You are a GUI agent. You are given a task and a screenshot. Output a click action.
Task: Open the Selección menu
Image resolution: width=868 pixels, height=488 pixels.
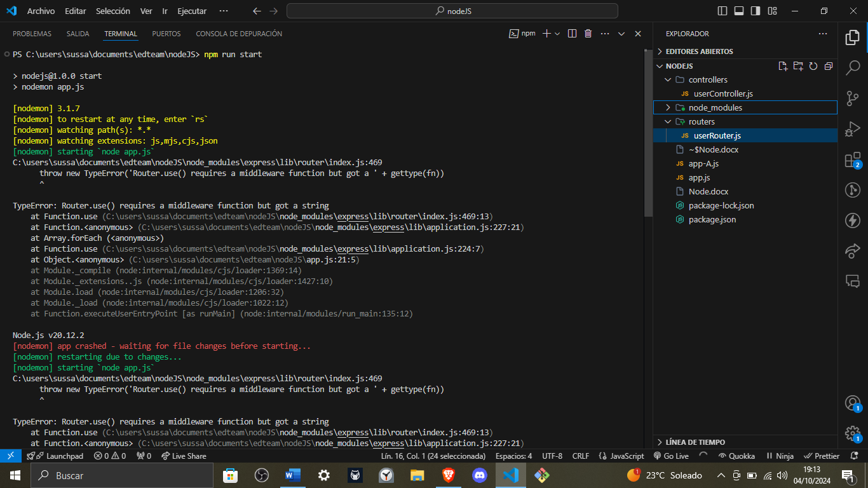tap(113, 11)
